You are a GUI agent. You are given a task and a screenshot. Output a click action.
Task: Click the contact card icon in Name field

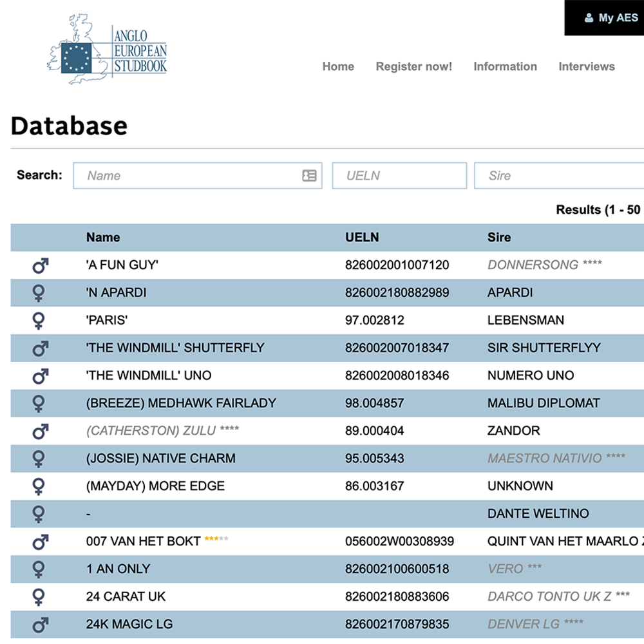(x=309, y=176)
